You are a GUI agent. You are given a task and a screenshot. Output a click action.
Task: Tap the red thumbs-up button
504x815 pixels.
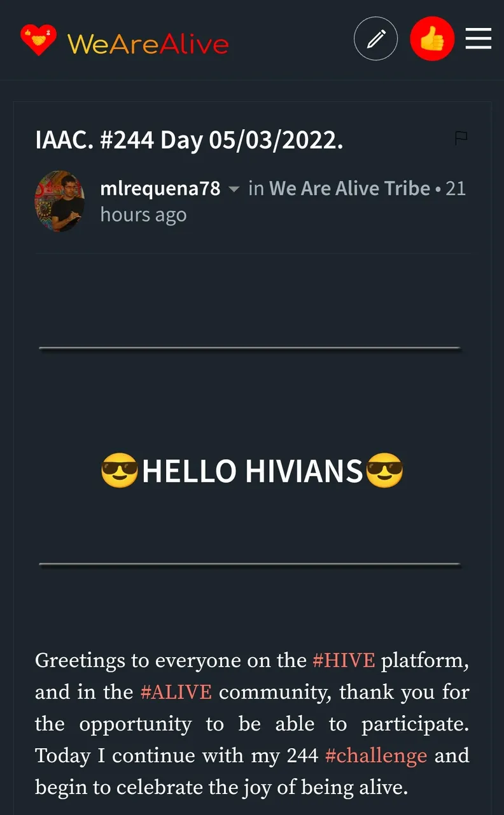click(x=432, y=39)
